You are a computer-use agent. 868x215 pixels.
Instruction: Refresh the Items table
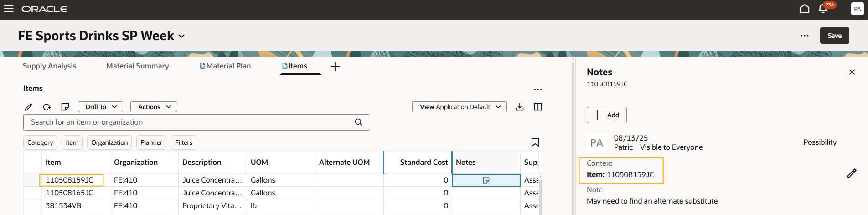pos(46,107)
